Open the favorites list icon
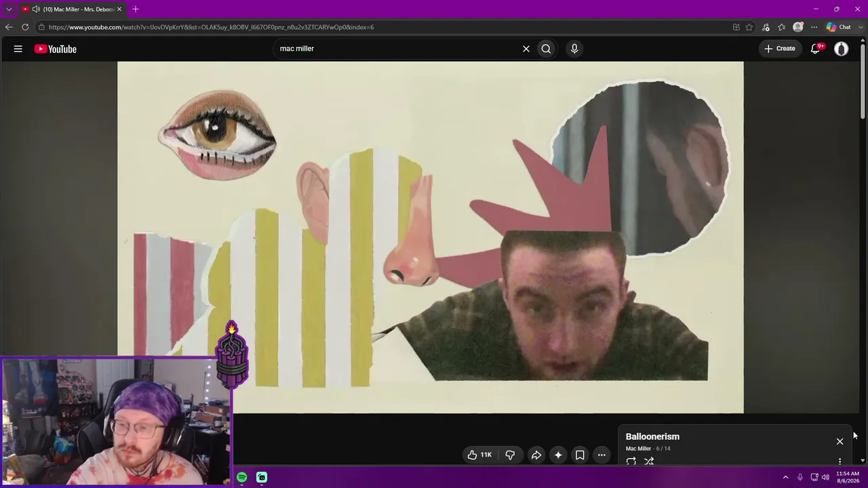868x488 pixels. click(x=782, y=27)
